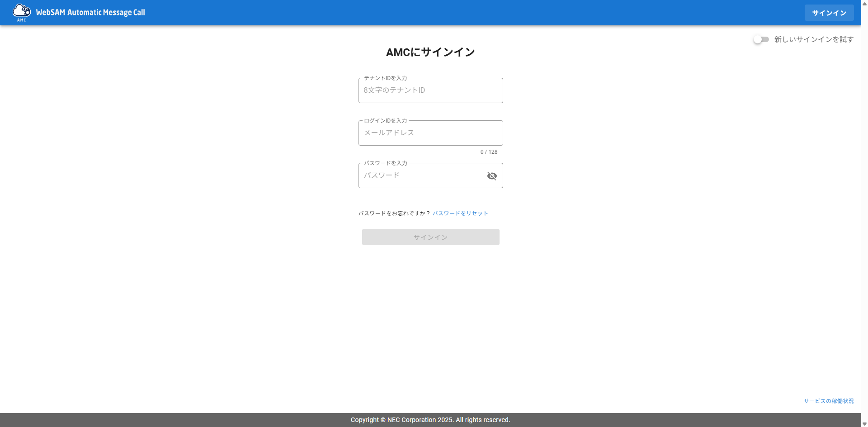Click the scrollbar up arrow
Image resolution: width=868 pixels, height=427 pixels.
coord(864,3)
